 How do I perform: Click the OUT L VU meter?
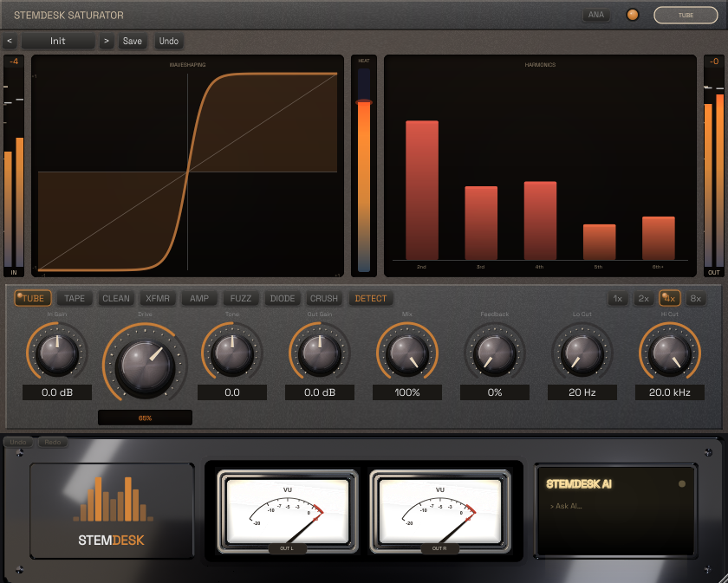click(287, 511)
